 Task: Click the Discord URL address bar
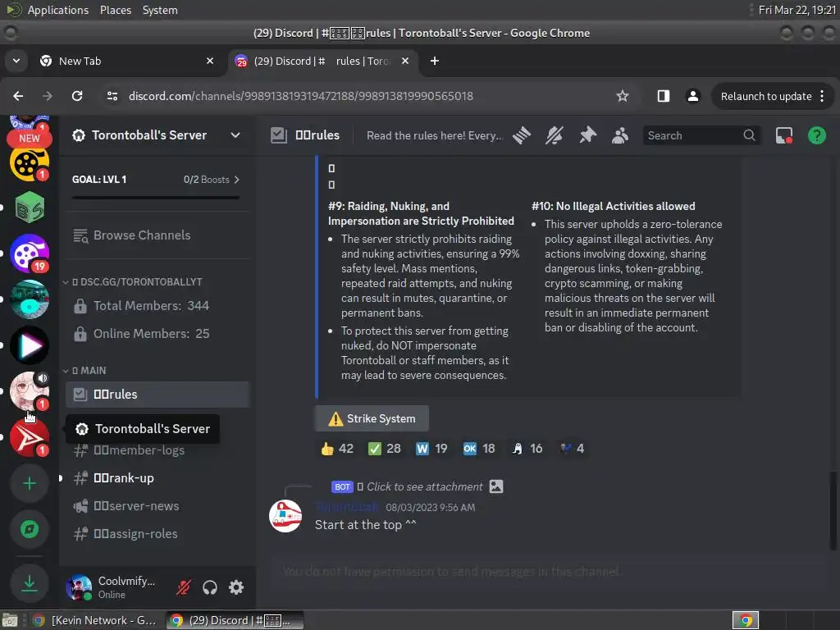tap(300, 96)
